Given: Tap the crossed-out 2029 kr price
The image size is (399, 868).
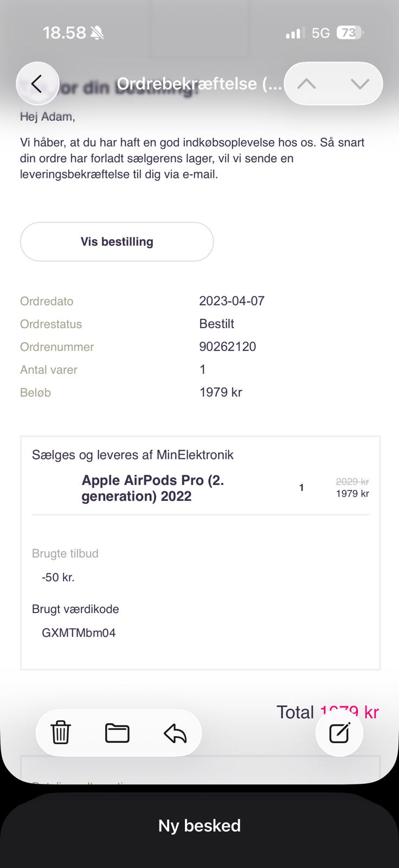Looking at the screenshot, I should [352, 481].
